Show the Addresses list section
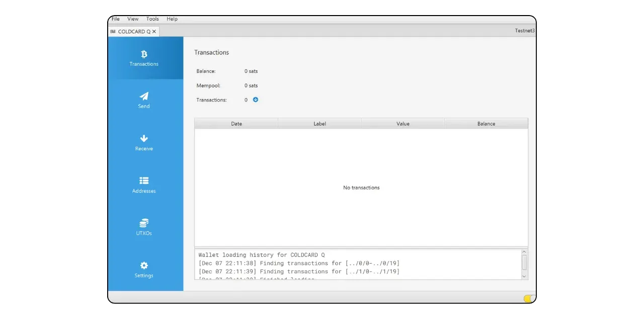The image size is (644, 319). tap(144, 184)
